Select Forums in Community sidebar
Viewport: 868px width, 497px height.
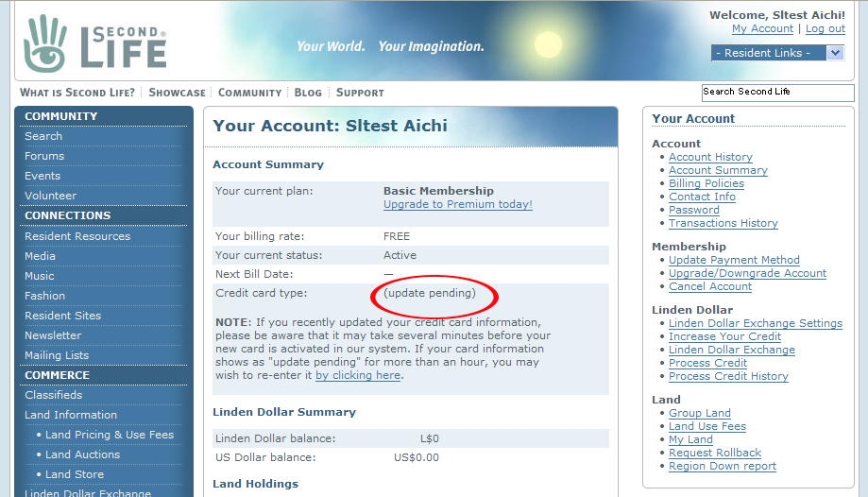click(44, 156)
